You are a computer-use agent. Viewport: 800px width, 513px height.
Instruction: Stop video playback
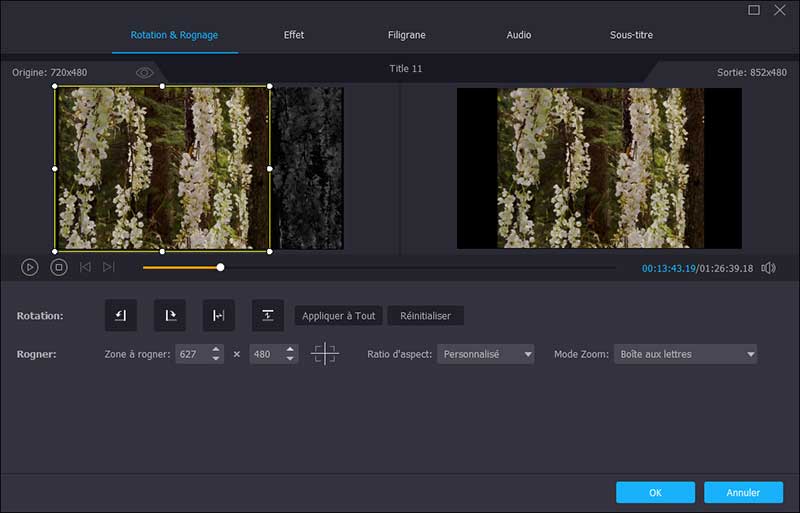coord(59,267)
